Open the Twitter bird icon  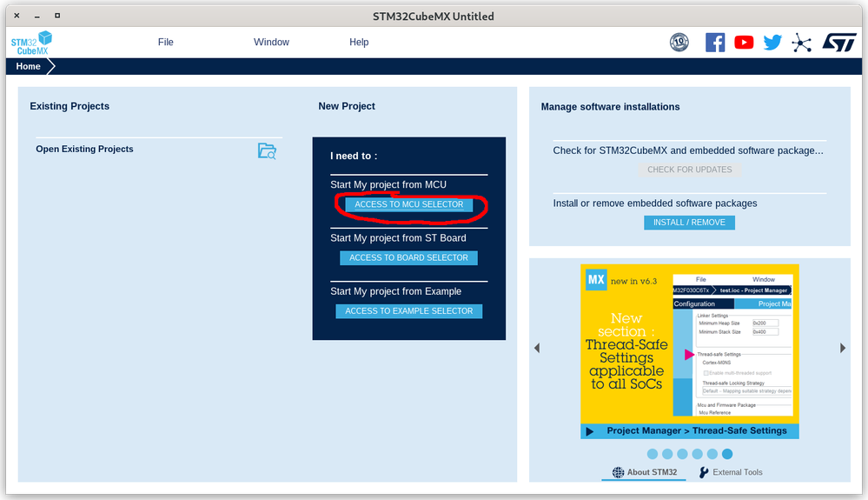(772, 42)
